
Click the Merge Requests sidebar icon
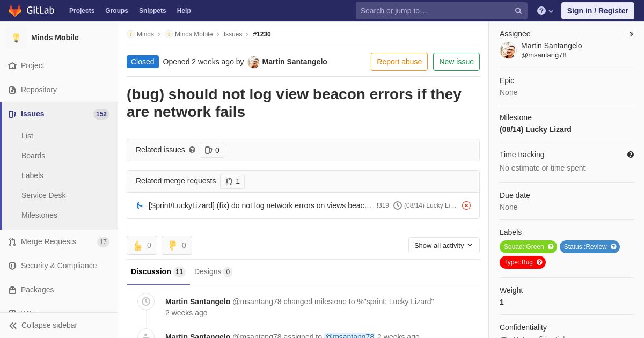[12, 242]
